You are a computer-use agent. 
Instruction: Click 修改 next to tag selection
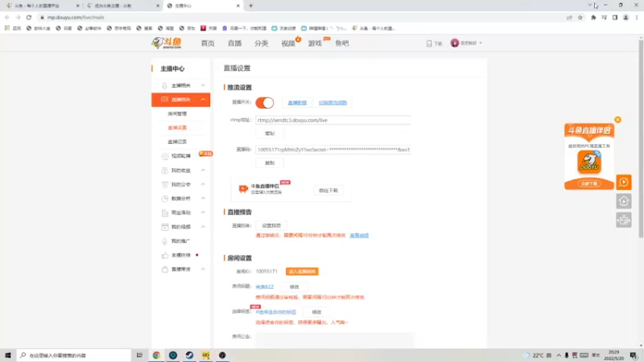point(316,312)
